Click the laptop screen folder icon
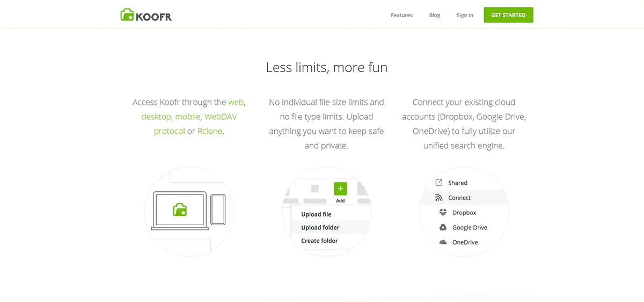The height and width of the screenshot is (302, 644). click(180, 210)
